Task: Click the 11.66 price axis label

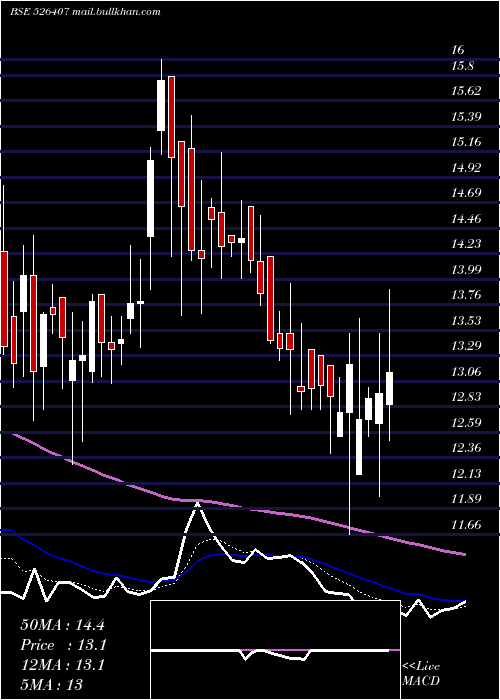Action: click(x=466, y=525)
